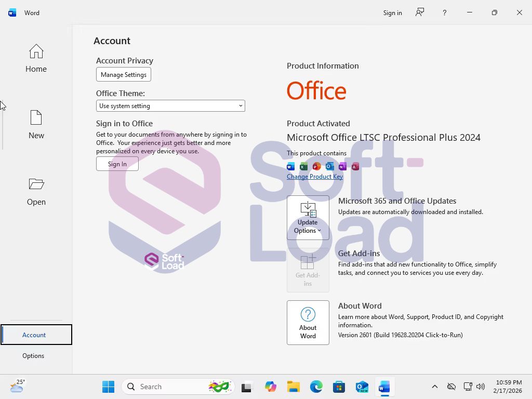Launch Copilot from the taskbar

click(x=270, y=387)
